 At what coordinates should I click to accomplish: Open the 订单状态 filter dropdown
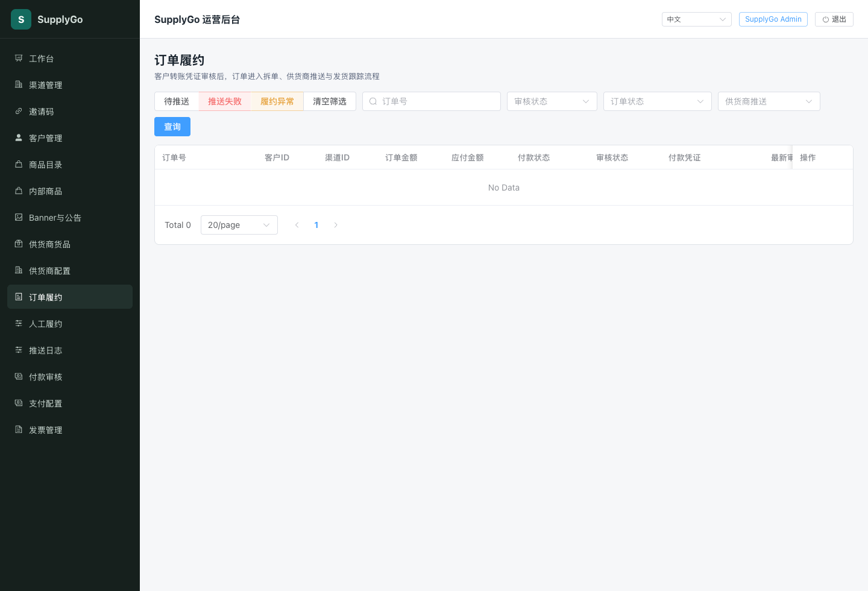point(658,101)
